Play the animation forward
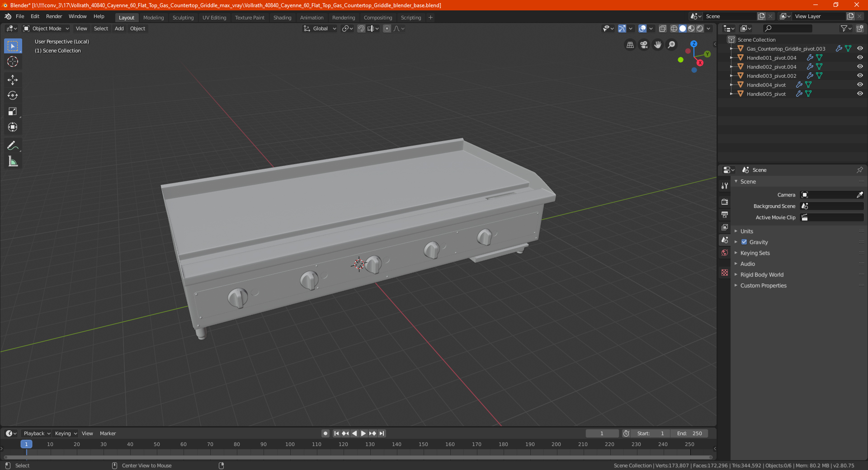The width and height of the screenshot is (868, 470). (x=363, y=433)
